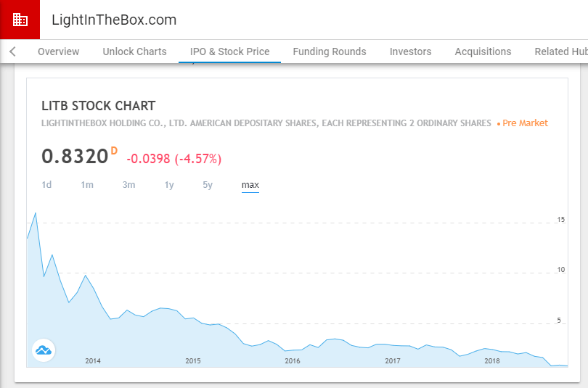The height and width of the screenshot is (388, 588).
Task: Go to the Funding Rounds tab
Action: (x=330, y=51)
